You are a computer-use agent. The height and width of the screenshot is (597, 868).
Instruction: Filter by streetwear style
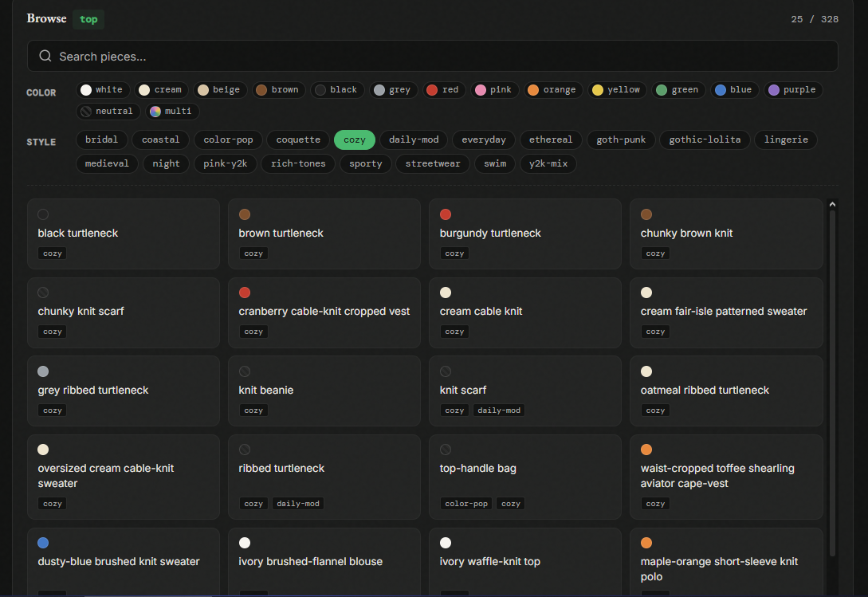pyautogui.click(x=432, y=163)
